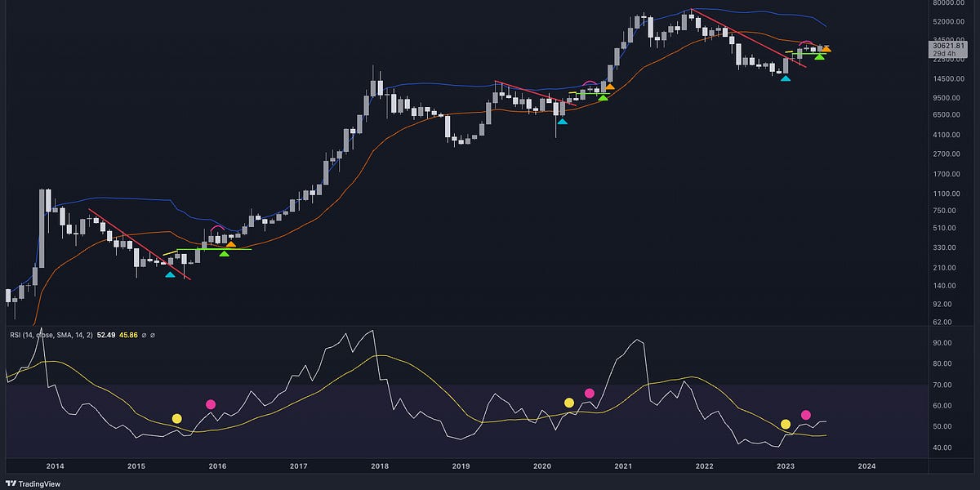The image size is (980, 490).
Task: Select the orange up-triangle marker near the 2023 highs
Action: coord(827,49)
